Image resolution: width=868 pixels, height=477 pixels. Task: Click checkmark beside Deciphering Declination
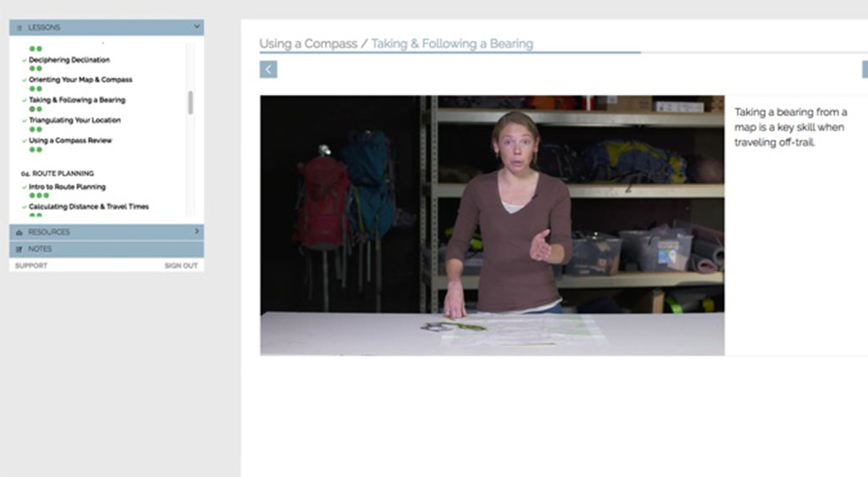pyautogui.click(x=24, y=60)
